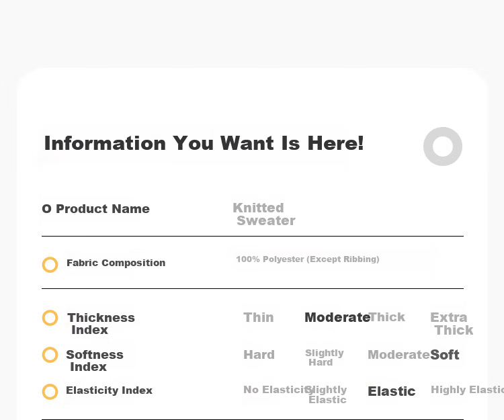This screenshot has height=420, width=504.
Task: Click the 'Elasticity Index' label
Action: point(109,390)
